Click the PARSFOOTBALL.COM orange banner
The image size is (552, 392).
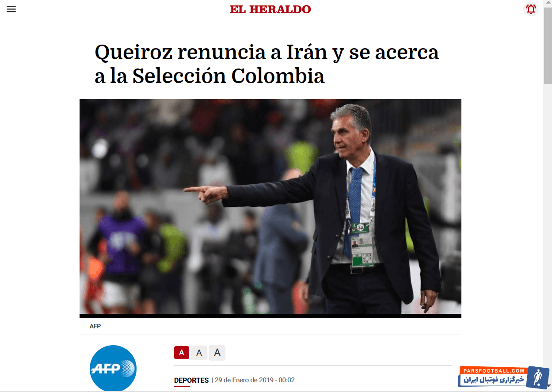(493, 370)
